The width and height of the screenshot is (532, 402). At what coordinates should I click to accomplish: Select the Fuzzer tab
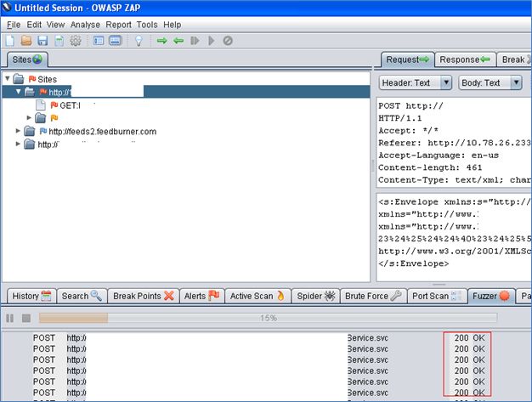[x=491, y=296]
